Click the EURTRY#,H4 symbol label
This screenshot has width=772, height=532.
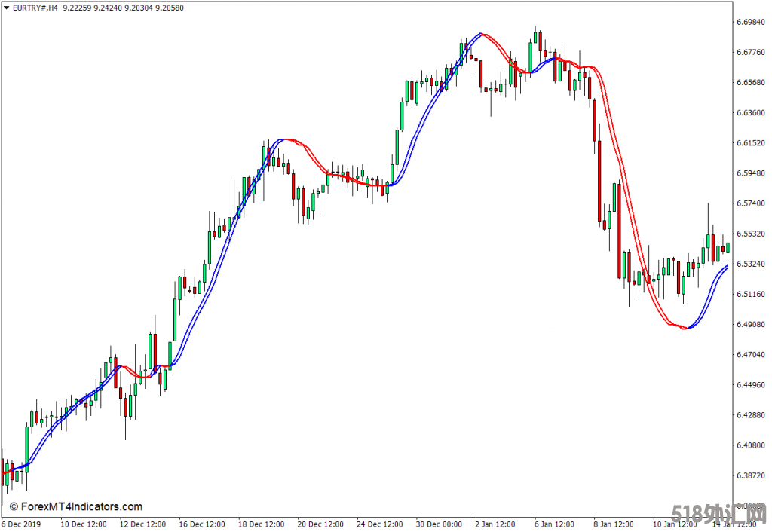[35, 8]
